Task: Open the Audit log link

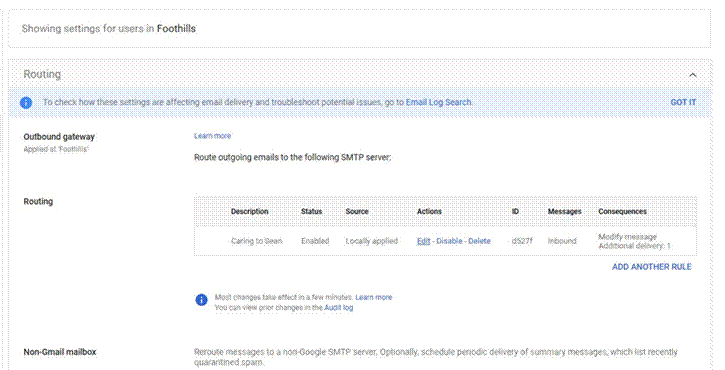Action: (x=338, y=308)
